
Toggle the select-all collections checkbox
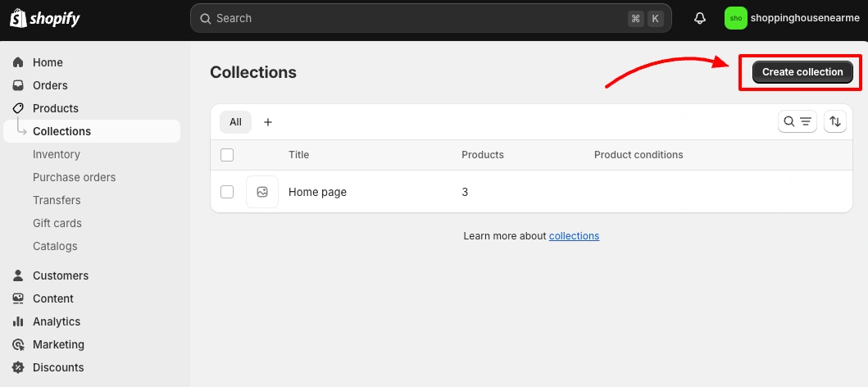point(227,155)
